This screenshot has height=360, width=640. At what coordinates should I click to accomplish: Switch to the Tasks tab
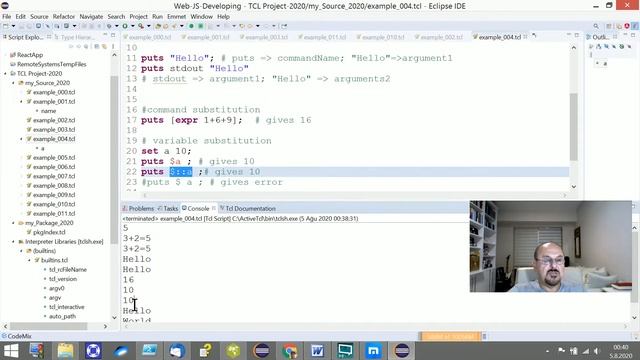(x=168, y=209)
